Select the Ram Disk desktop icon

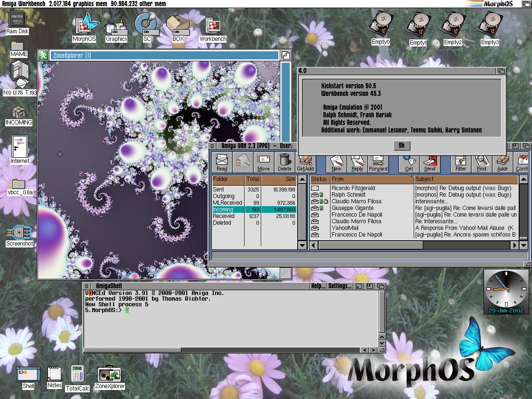coord(18,22)
